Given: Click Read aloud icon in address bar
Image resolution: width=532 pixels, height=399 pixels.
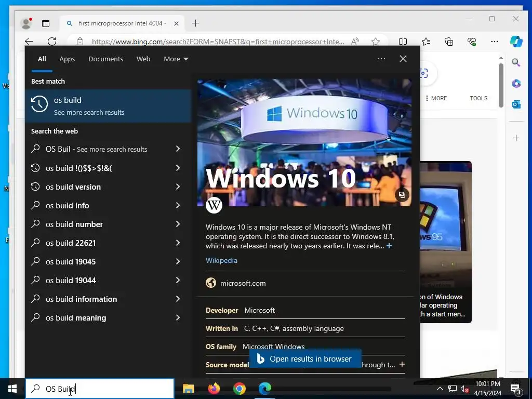Looking at the screenshot, I should pos(355,42).
